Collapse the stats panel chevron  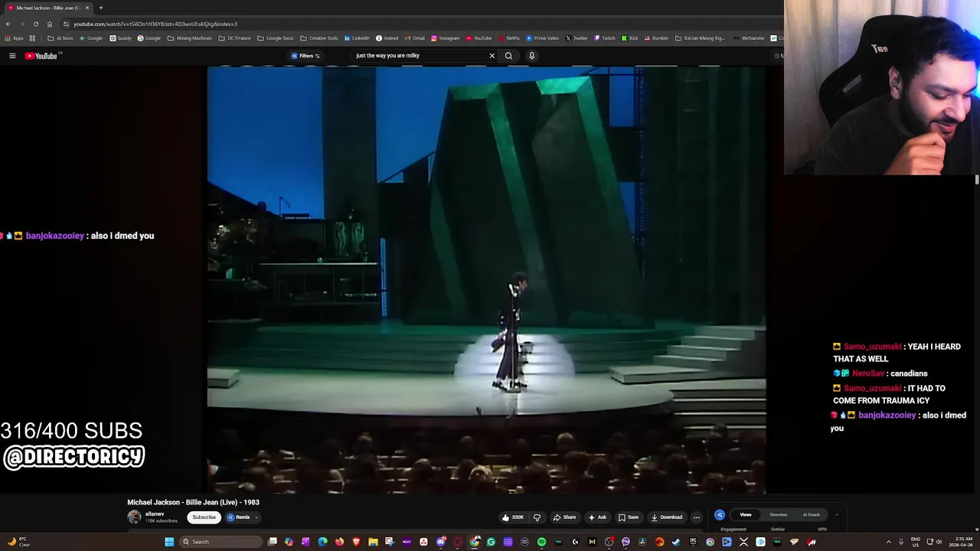pos(836,515)
